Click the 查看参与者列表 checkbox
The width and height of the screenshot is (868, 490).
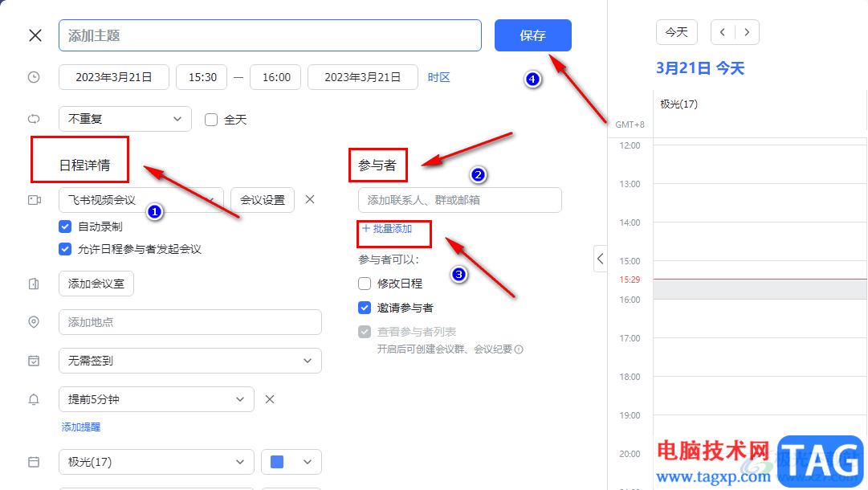point(365,332)
